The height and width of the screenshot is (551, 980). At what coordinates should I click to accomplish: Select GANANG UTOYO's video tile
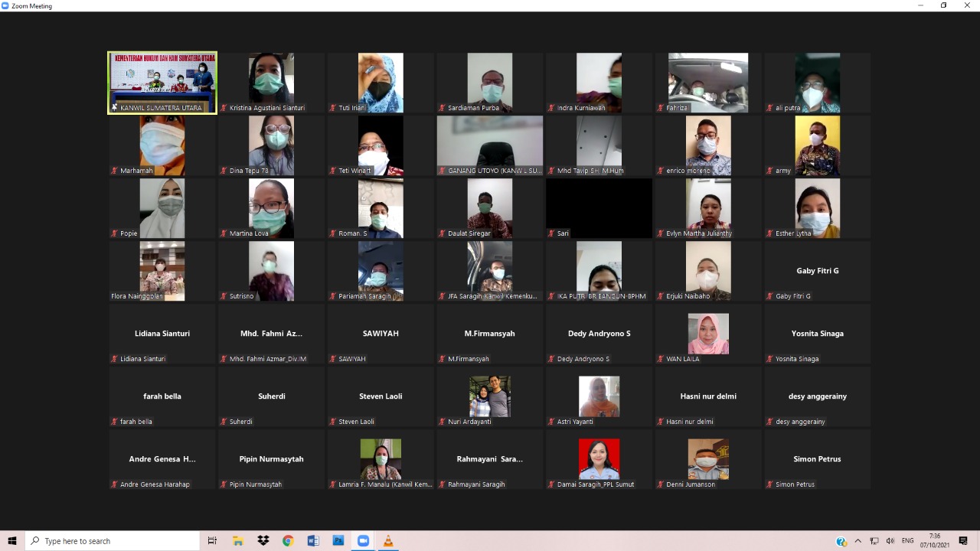[490, 145]
